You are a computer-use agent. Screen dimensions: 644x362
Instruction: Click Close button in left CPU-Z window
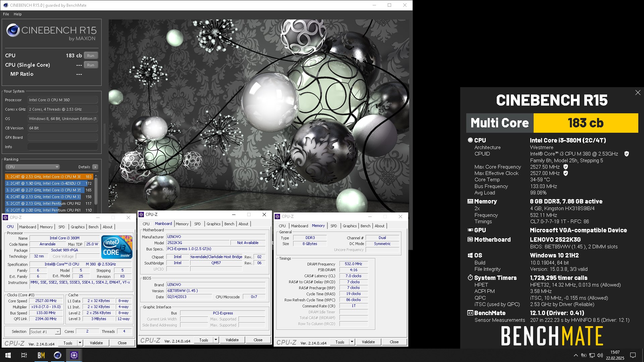tap(122, 343)
